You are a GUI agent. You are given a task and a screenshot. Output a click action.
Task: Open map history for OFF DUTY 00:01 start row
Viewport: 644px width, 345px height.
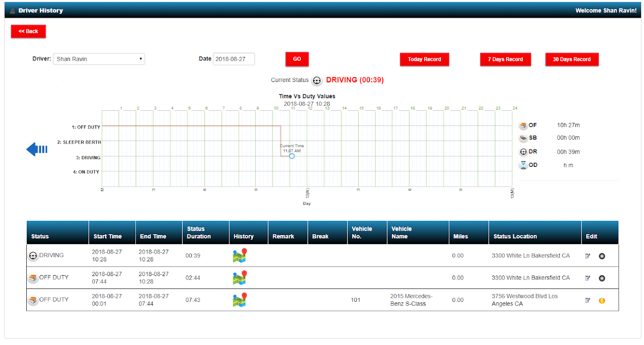coord(239,300)
